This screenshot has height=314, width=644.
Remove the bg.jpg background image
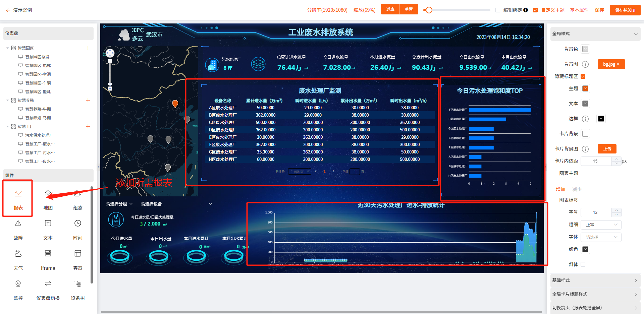click(x=618, y=64)
